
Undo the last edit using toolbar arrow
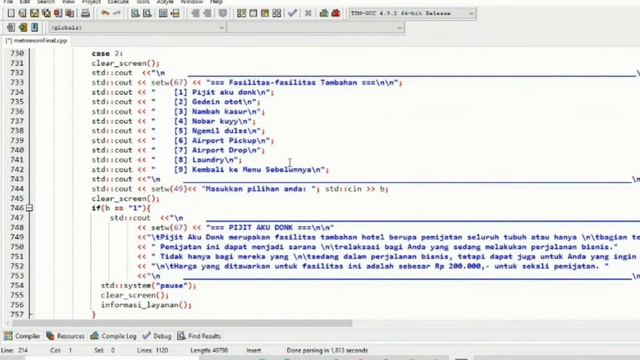tap(105, 13)
